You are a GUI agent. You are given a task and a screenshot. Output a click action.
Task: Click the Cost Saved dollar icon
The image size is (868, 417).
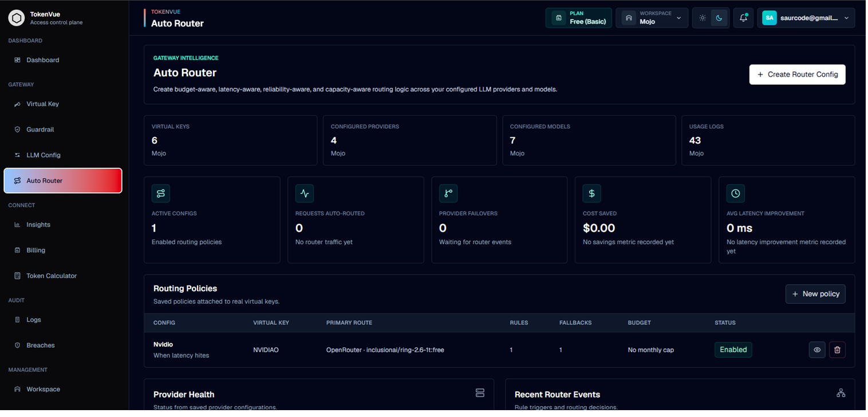[591, 193]
